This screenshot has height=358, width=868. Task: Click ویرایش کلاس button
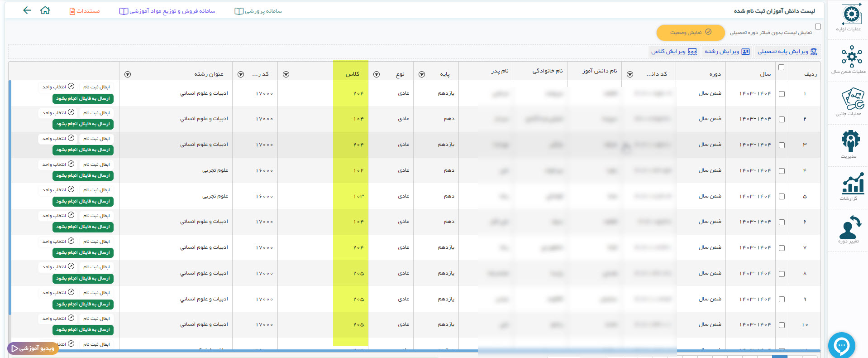[673, 52]
